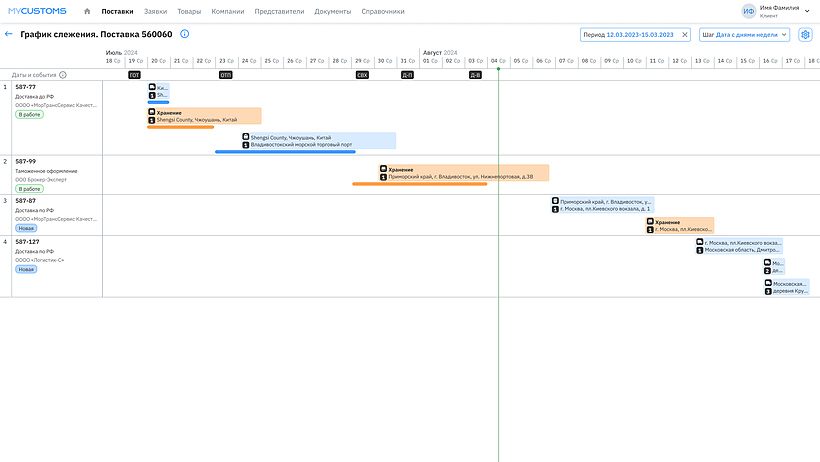Open the Период date range field
This screenshot has height=462, width=820.
tap(630, 34)
